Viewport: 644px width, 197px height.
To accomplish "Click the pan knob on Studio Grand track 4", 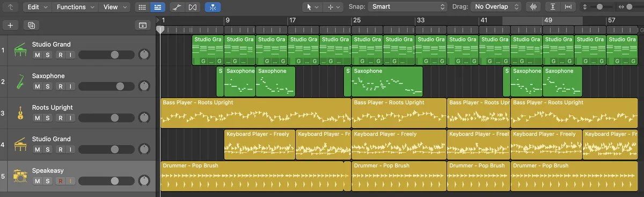I will 144,149.
